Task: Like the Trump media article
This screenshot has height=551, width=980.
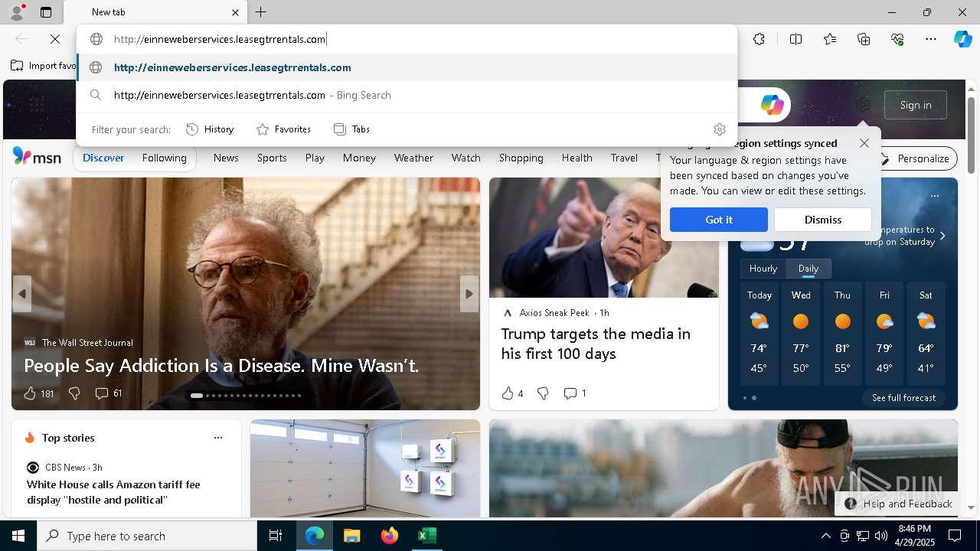Action: pyautogui.click(x=507, y=393)
